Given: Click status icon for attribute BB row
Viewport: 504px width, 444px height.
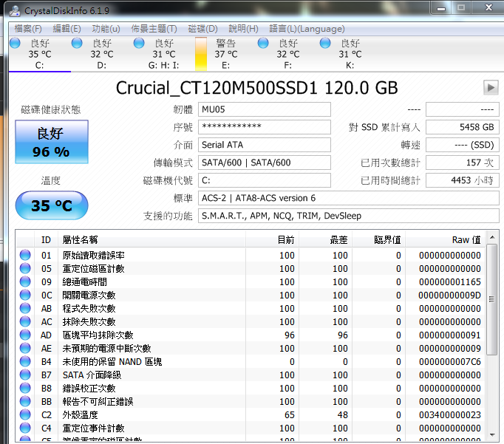Looking at the screenshot, I should coord(25,402).
